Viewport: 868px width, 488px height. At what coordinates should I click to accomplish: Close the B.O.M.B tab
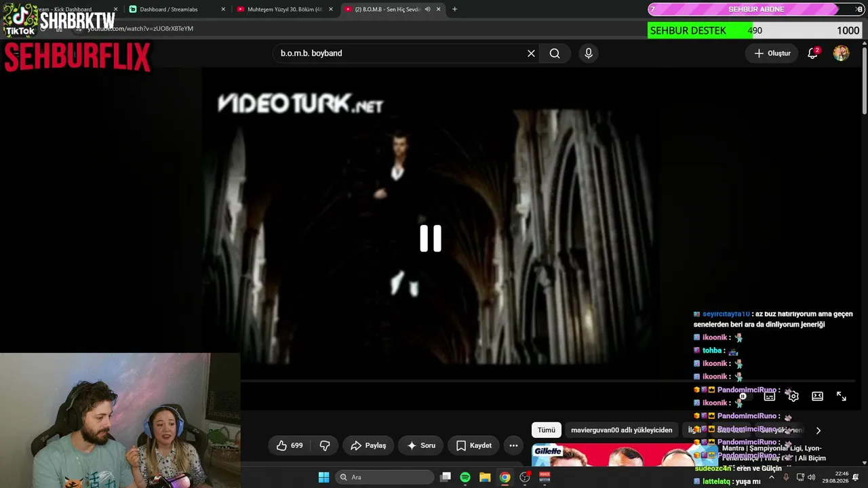(439, 9)
